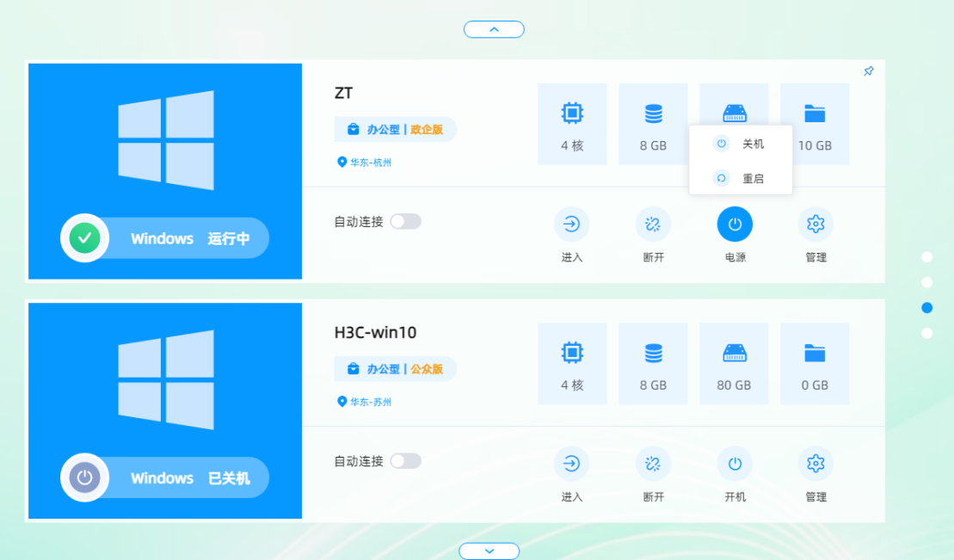The height and width of the screenshot is (560, 954).
Task: Click the CPU 4 核 tile for ZT
Action: pyautogui.click(x=572, y=124)
